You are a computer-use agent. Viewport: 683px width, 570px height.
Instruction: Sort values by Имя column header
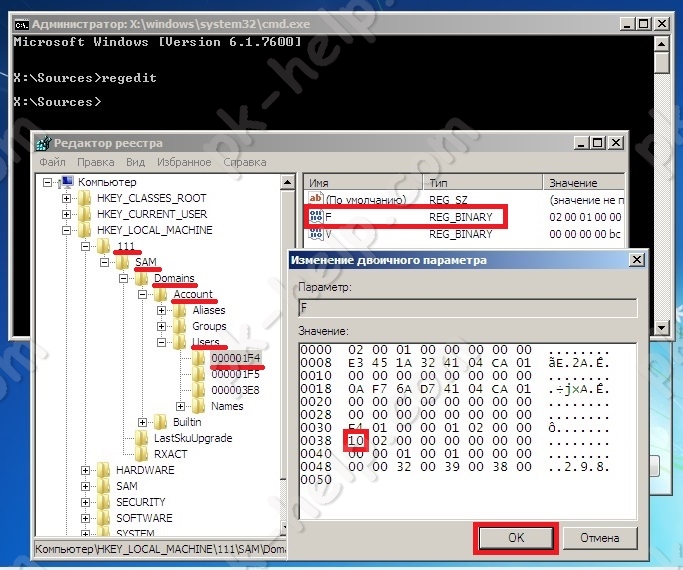pos(363,182)
